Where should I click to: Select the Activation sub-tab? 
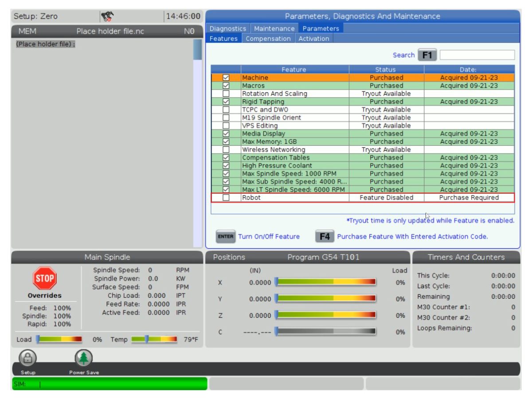click(x=314, y=39)
